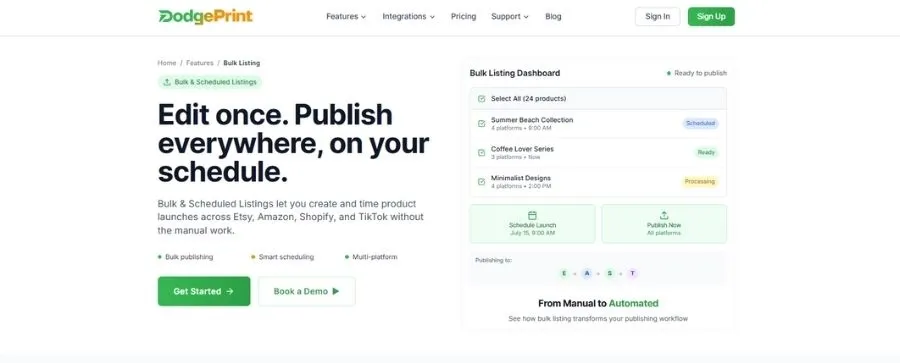The width and height of the screenshot is (900, 363).
Task: Click the Book a Demo button
Action: [x=307, y=291]
